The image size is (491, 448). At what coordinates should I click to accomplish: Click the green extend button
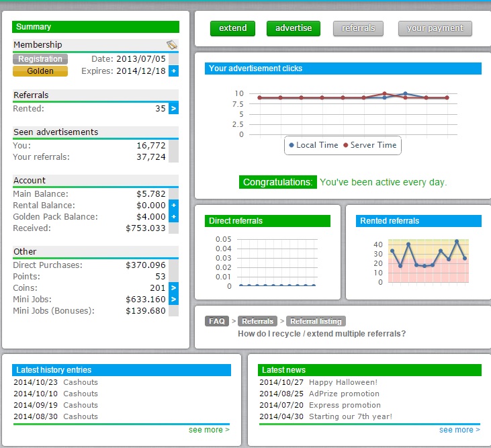click(x=233, y=28)
